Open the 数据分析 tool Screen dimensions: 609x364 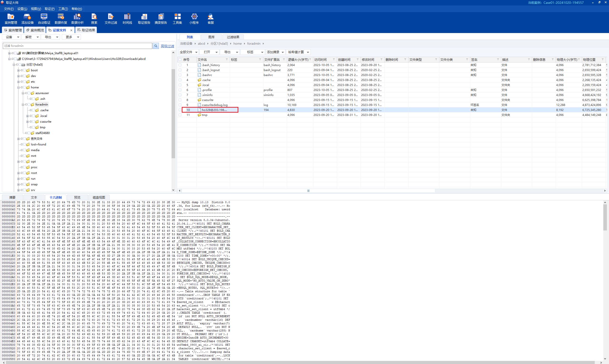coord(78,19)
